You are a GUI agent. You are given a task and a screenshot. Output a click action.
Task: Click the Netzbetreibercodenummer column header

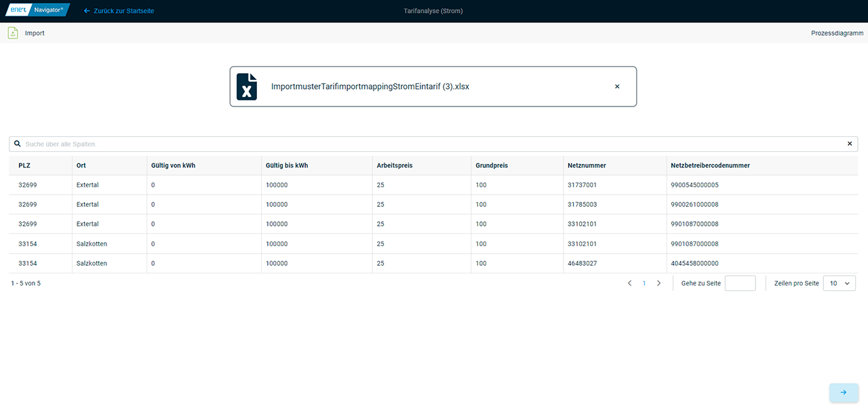(x=710, y=165)
